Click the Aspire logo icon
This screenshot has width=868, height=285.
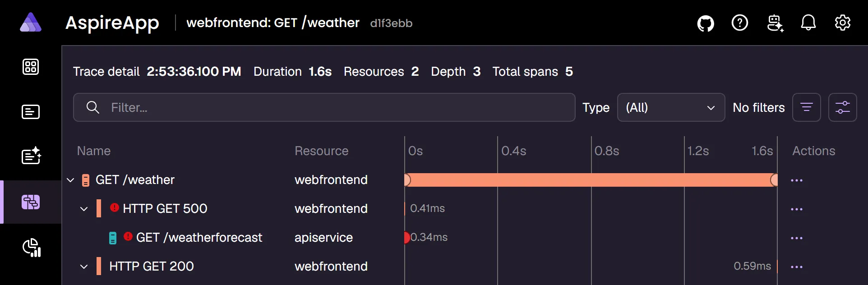31,23
